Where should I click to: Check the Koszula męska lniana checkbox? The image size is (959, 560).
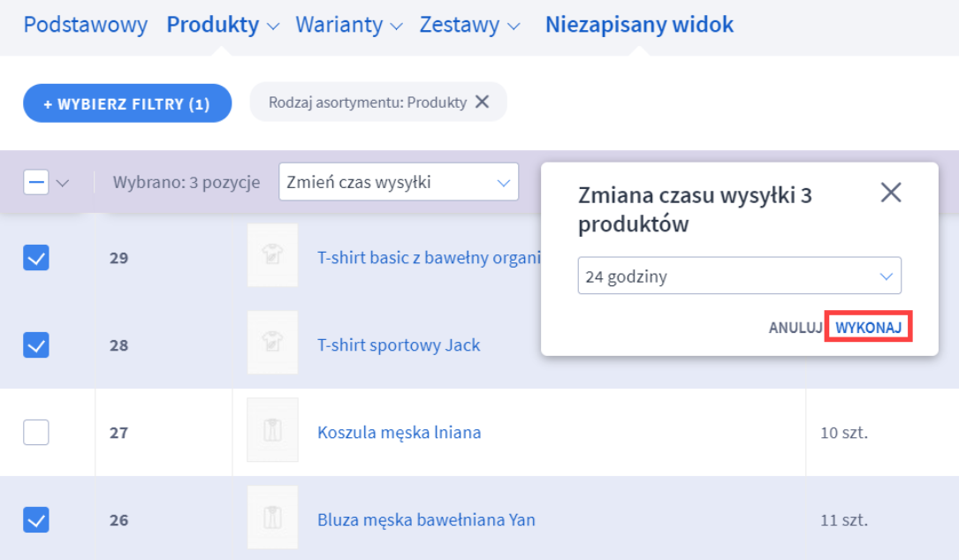(35, 432)
